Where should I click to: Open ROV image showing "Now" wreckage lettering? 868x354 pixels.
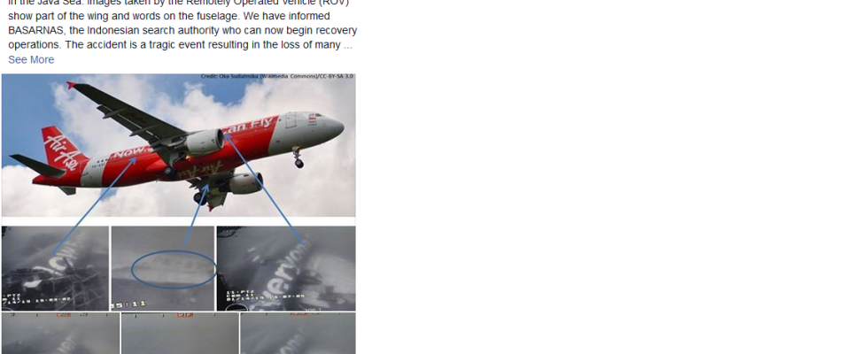(x=55, y=268)
